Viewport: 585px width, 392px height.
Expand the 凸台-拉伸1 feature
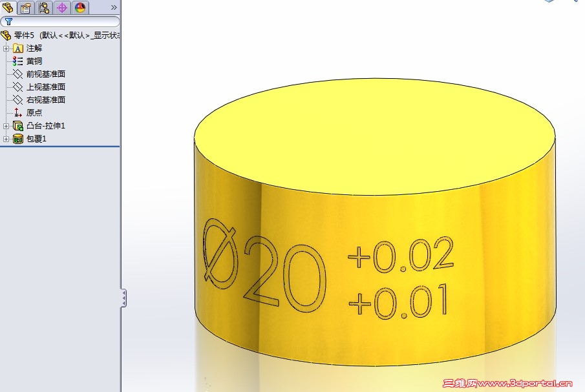(x=6, y=126)
